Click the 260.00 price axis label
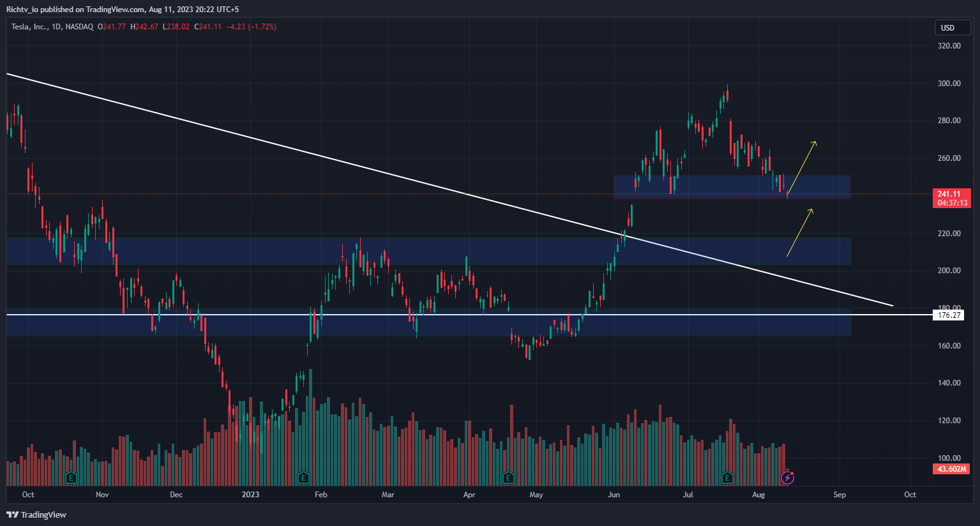This screenshot has width=980, height=526. tap(949, 158)
